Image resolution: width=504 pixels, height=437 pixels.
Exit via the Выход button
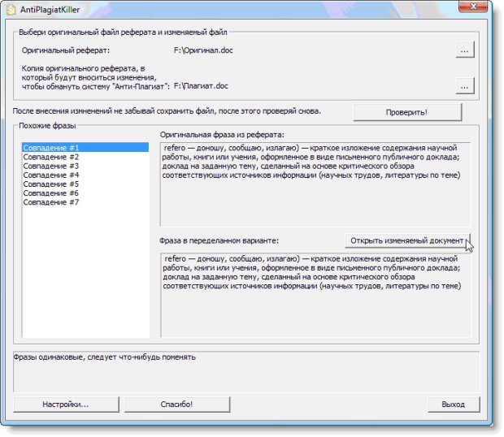coord(454,405)
